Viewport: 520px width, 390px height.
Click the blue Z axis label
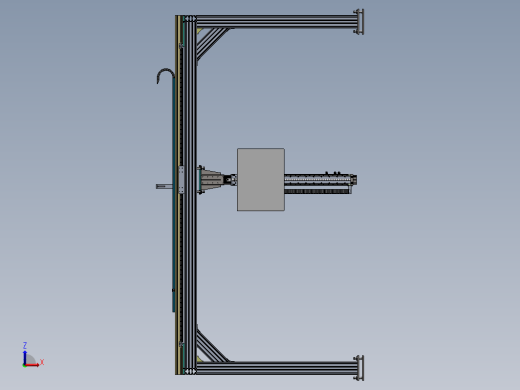coord(25,345)
